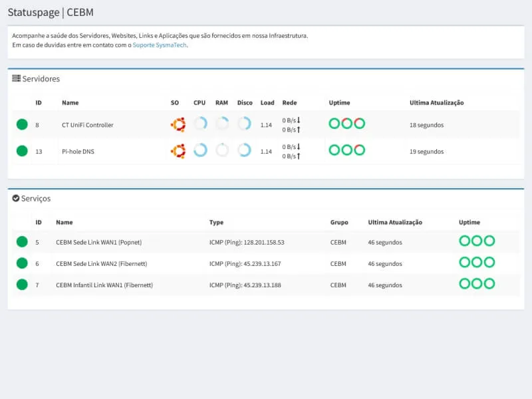
Task: Click the CPU gauge for CT UniFi Controller
Action: click(x=200, y=124)
